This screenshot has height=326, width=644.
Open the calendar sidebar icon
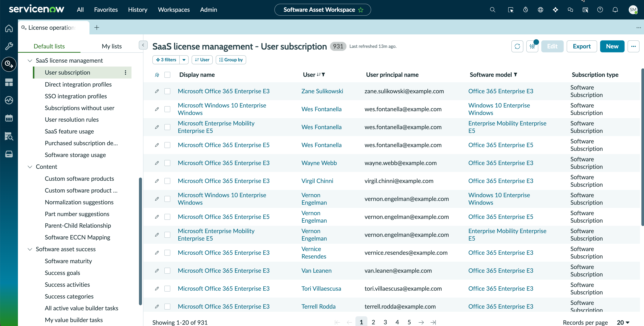[9, 118]
